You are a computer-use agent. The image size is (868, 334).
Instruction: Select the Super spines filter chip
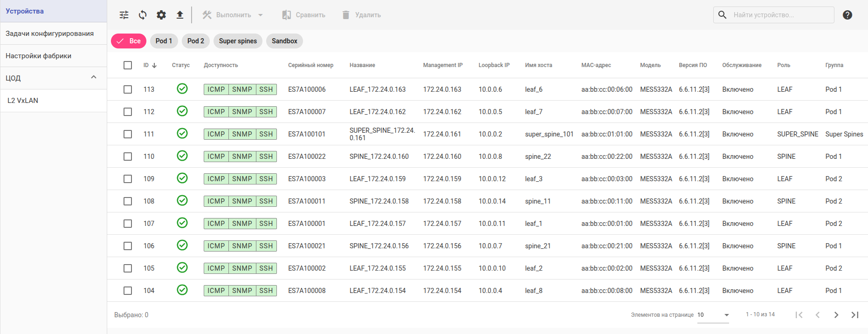[x=238, y=41]
